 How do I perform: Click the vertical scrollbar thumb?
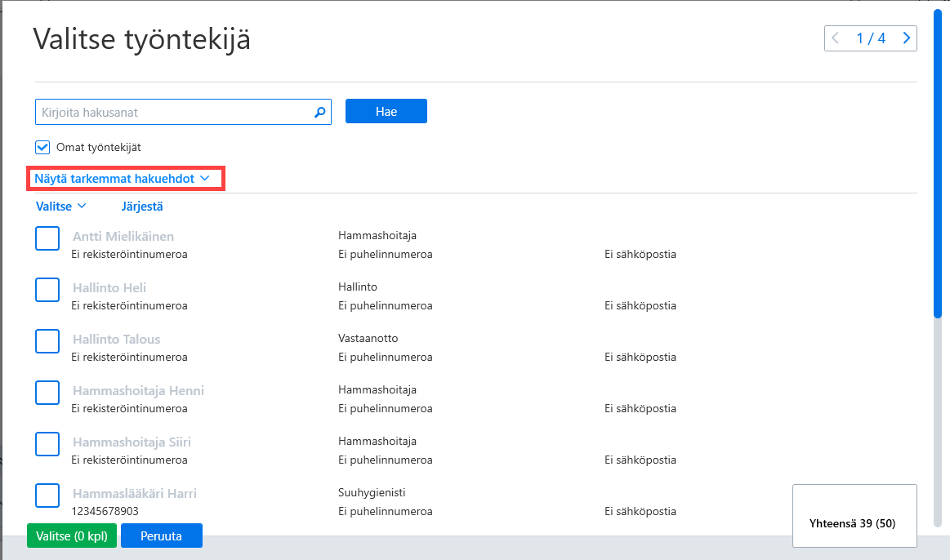pyautogui.click(x=938, y=163)
